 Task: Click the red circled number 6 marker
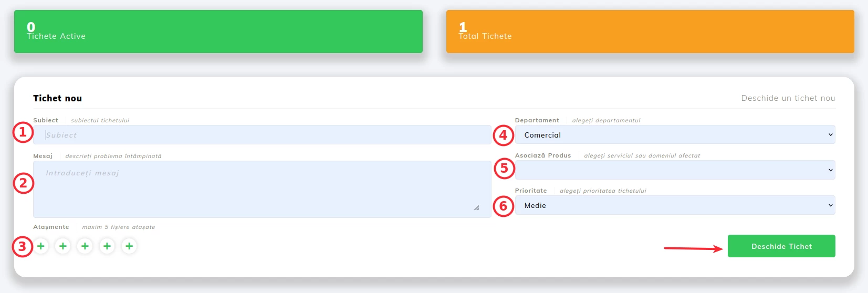click(x=503, y=206)
